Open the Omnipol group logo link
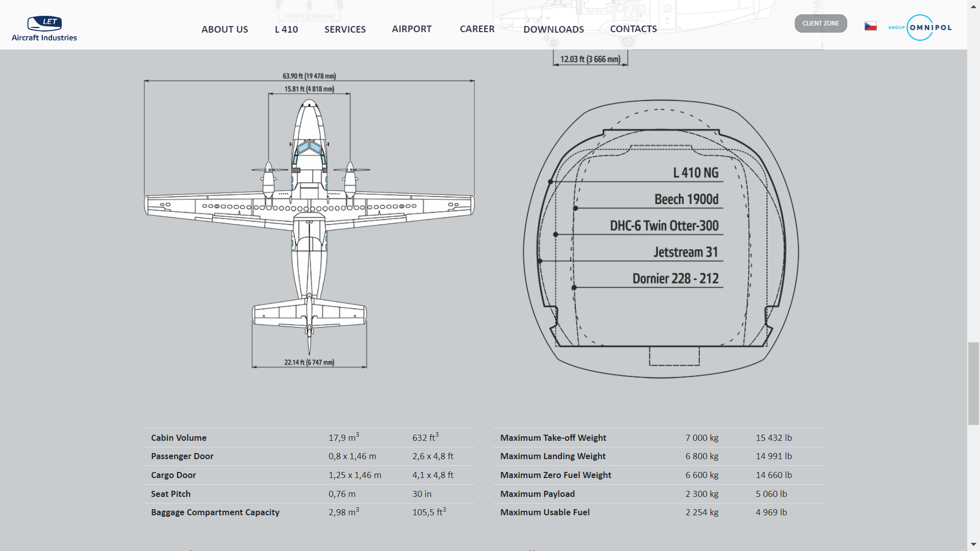This screenshot has height=551, width=980. coord(920,28)
